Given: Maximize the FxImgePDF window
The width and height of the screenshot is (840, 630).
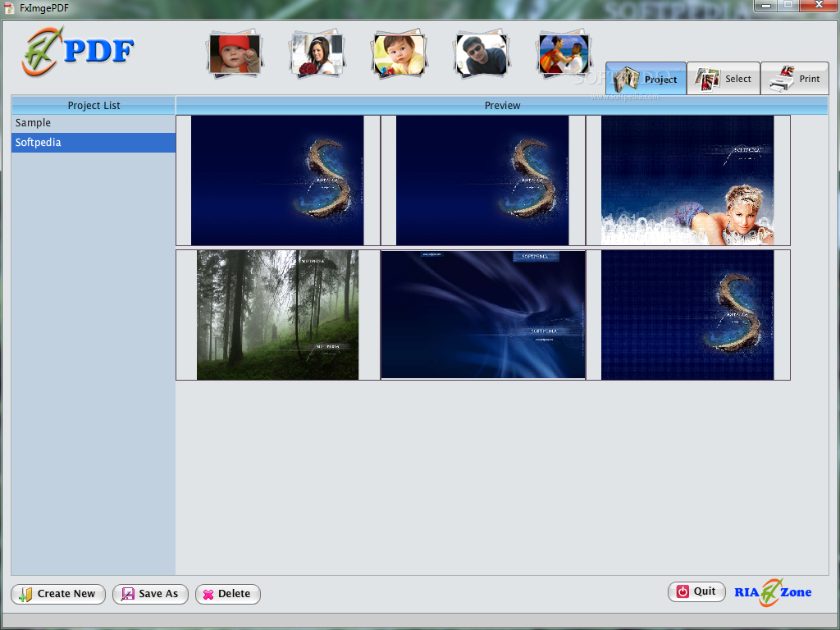Looking at the screenshot, I should pyautogui.click(x=788, y=6).
